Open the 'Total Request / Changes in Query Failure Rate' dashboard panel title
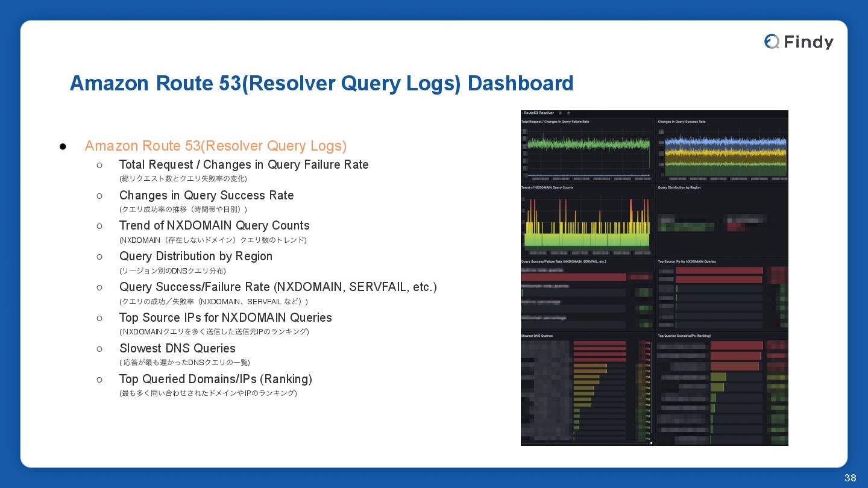Viewport: 868px width, 488px height. pyautogui.click(x=555, y=122)
